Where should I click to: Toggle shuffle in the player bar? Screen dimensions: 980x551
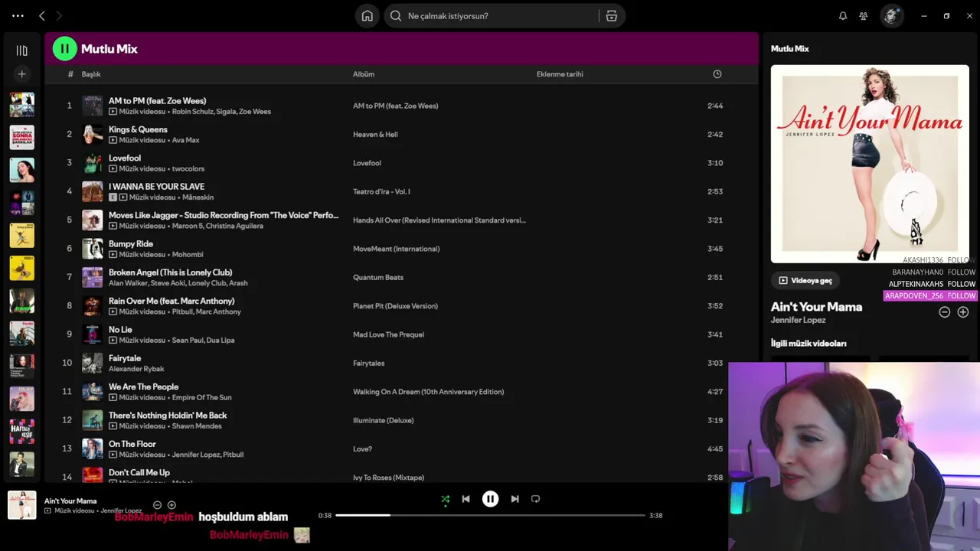pos(446,499)
